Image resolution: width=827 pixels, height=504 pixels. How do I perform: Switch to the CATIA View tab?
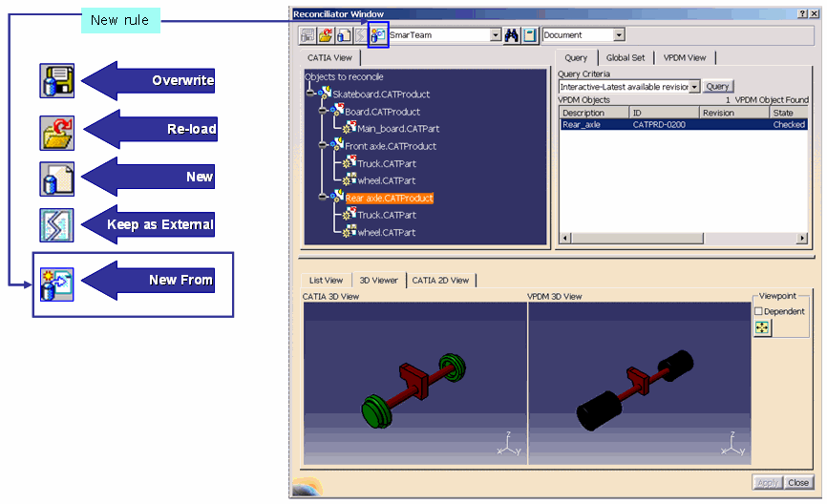[x=329, y=58]
